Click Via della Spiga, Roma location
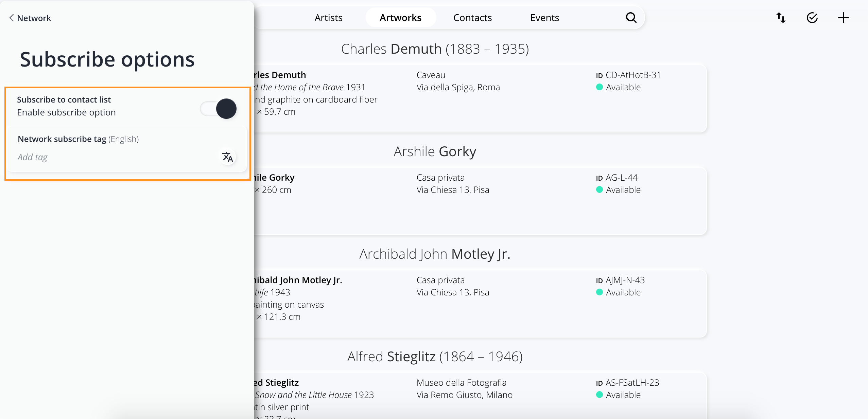This screenshot has width=868, height=419. coord(458,87)
